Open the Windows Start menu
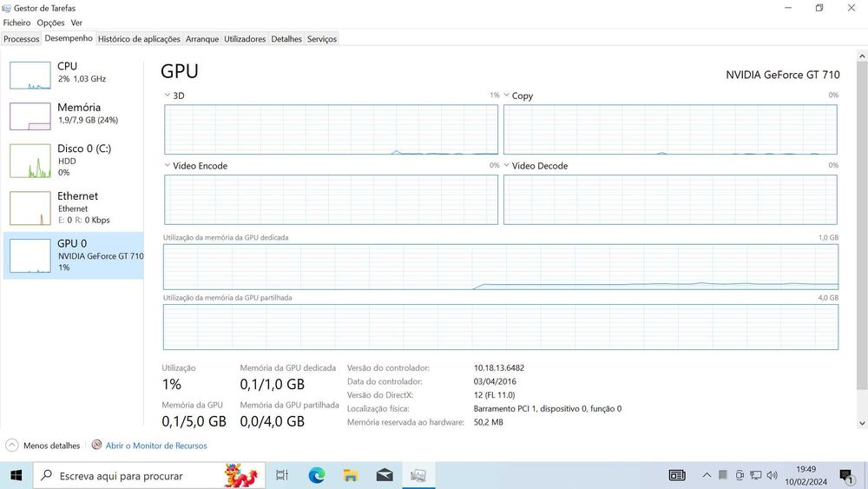Screen dimensions: 868x489 [x=16, y=475]
